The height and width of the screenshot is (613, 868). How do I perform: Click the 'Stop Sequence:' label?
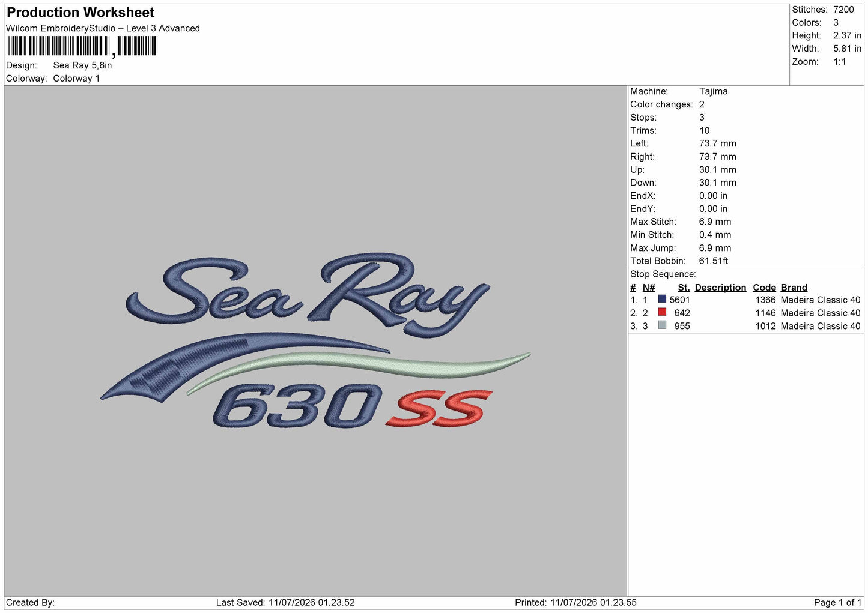coord(663,274)
